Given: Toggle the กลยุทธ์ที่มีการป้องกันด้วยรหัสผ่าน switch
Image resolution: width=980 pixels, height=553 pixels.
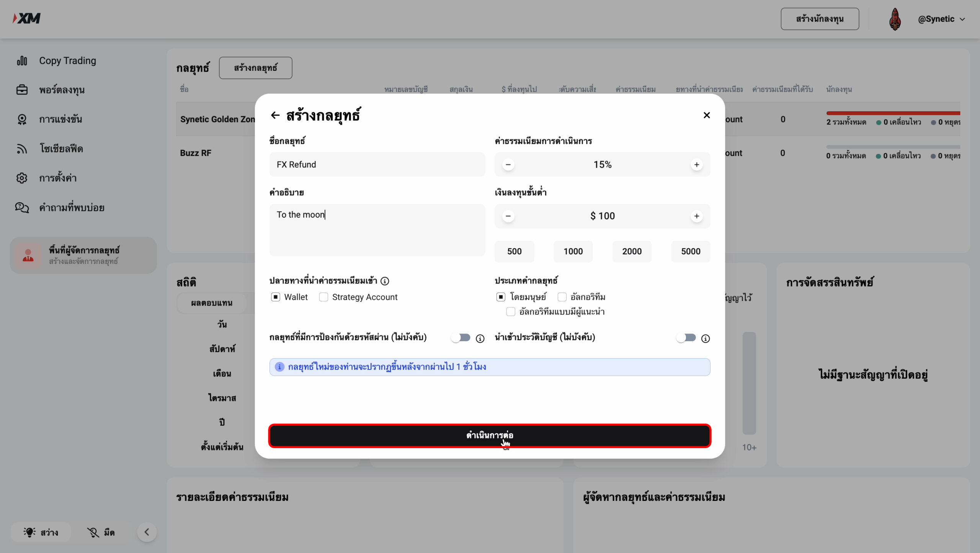Looking at the screenshot, I should (x=461, y=337).
